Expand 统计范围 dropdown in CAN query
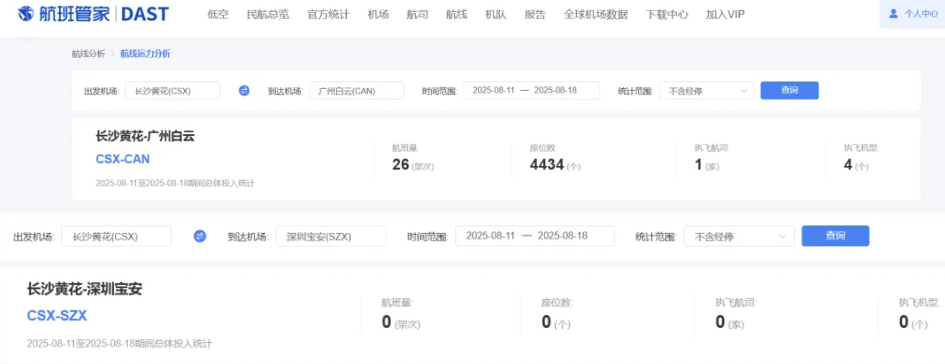The image size is (945, 364). 707,91
